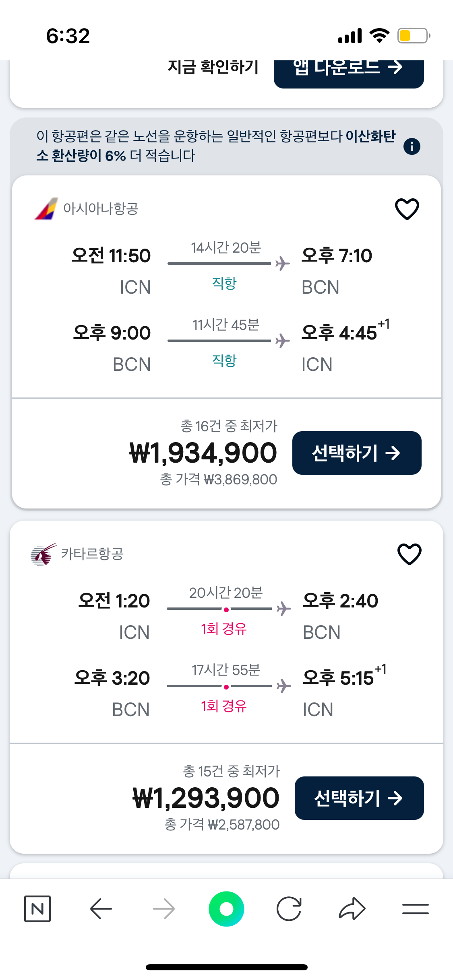453x980 pixels.
Task: Open the share arrow icon
Action: click(x=352, y=909)
